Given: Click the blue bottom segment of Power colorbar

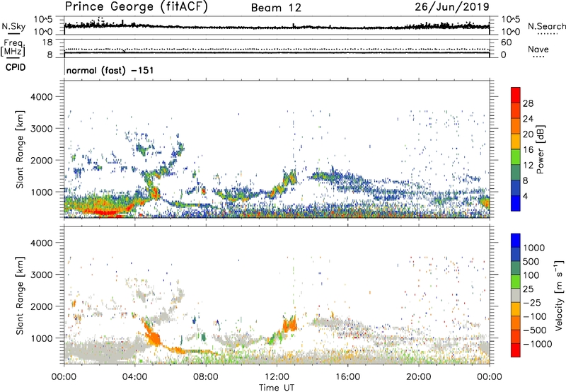Looking at the screenshot, I should point(516,203).
